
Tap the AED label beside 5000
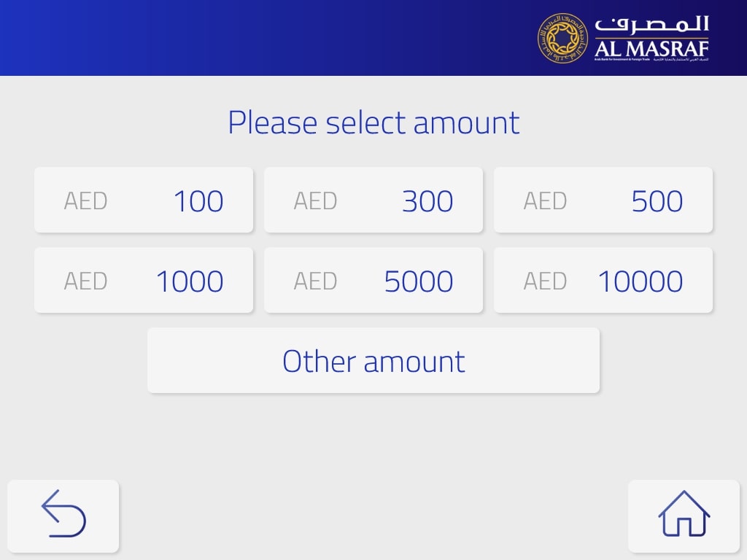315,281
